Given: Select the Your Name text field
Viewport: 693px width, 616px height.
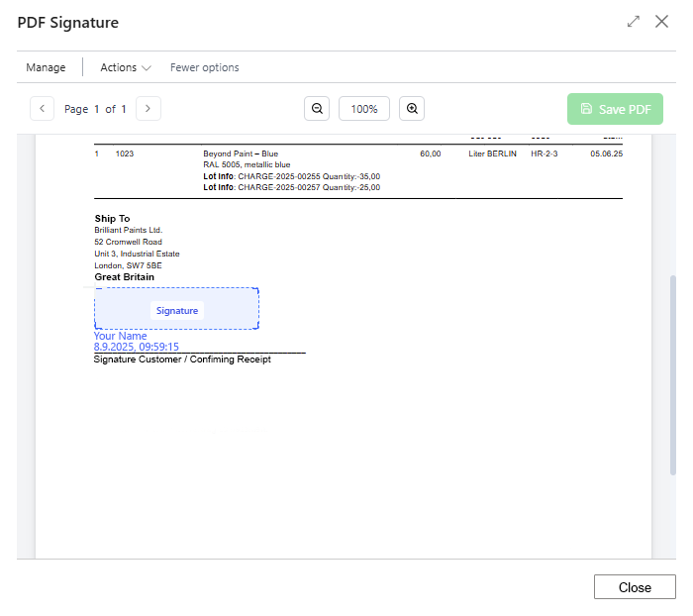Looking at the screenshot, I should pos(120,336).
